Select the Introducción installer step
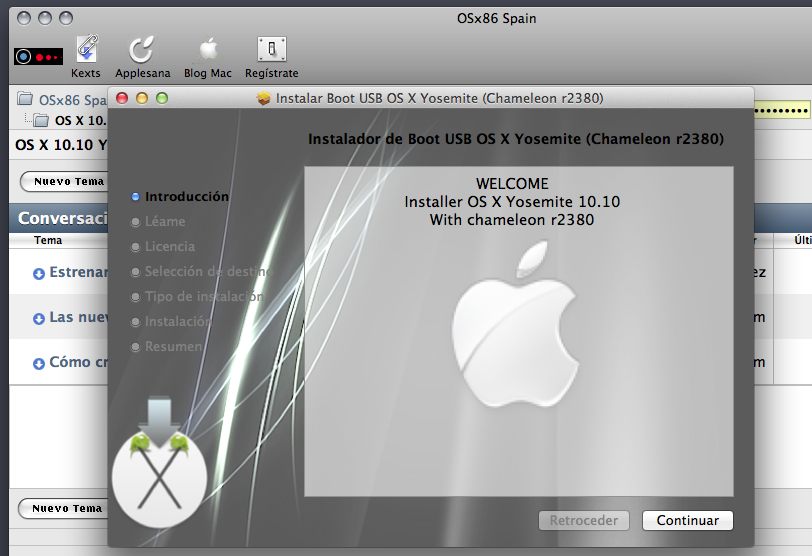 pos(186,197)
